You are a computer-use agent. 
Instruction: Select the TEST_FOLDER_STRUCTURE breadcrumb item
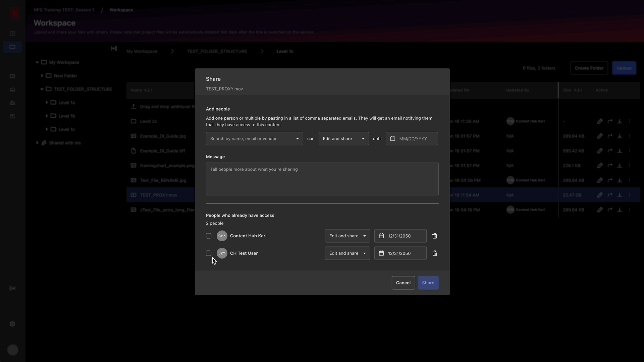217,51
